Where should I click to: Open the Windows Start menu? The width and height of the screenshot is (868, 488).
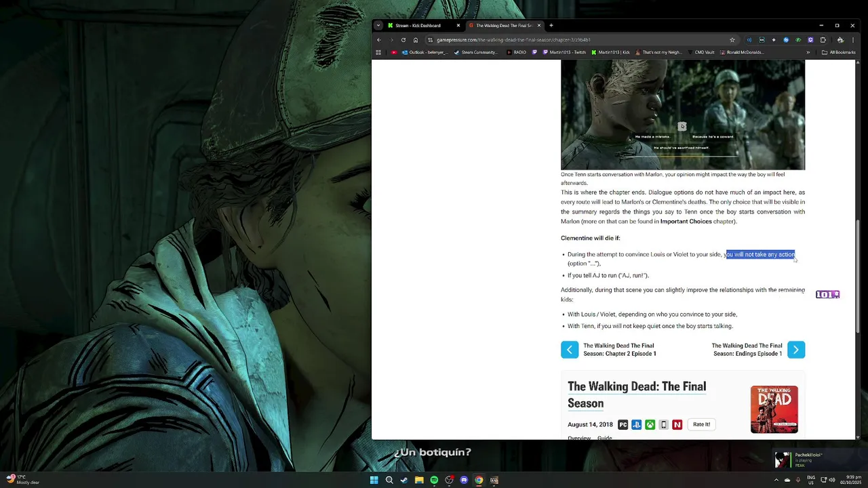pos(374,480)
